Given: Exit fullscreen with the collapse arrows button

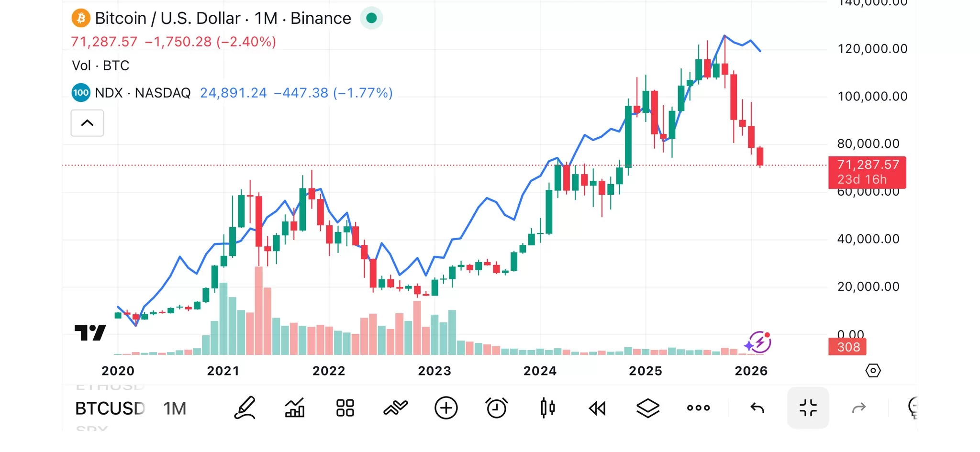Looking at the screenshot, I should (x=808, y=408).
